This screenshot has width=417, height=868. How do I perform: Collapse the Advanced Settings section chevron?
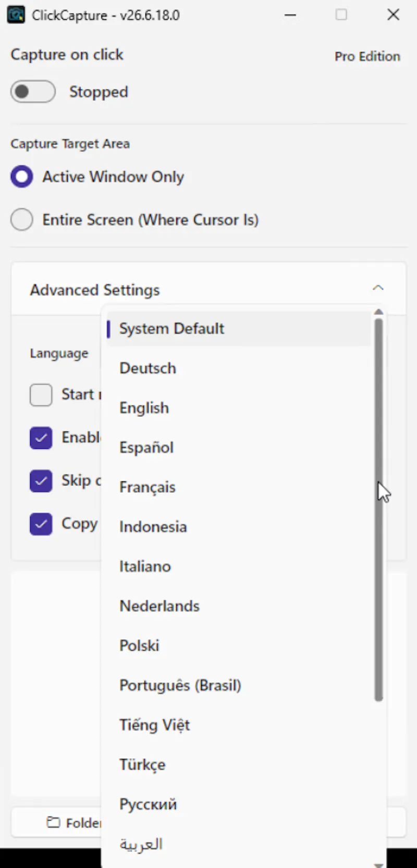pos(378,288)
